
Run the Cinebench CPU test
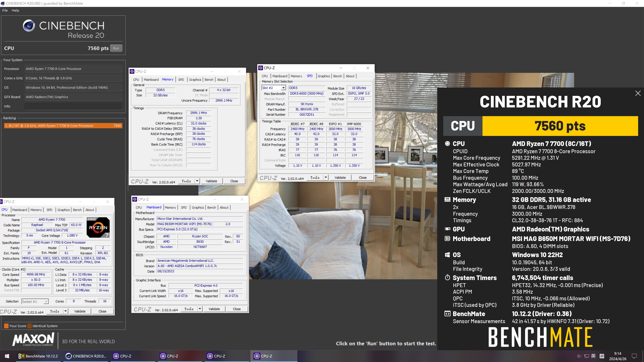pos(116,48)
